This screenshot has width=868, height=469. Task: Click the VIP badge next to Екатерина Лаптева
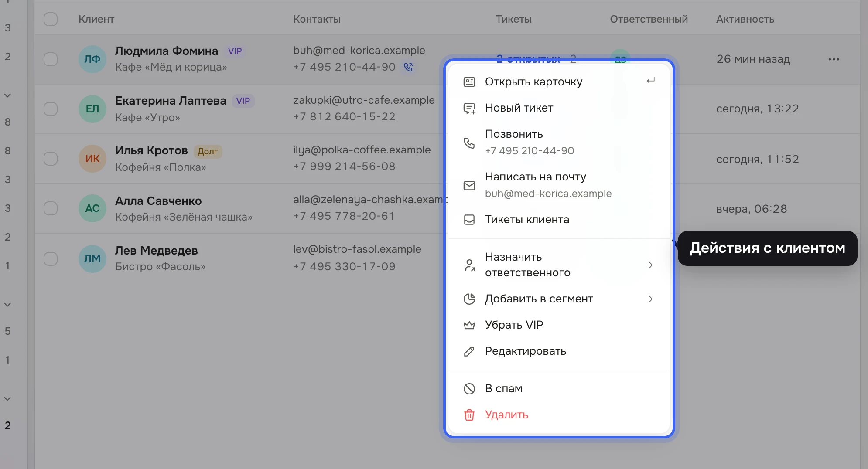coord(243,101)
